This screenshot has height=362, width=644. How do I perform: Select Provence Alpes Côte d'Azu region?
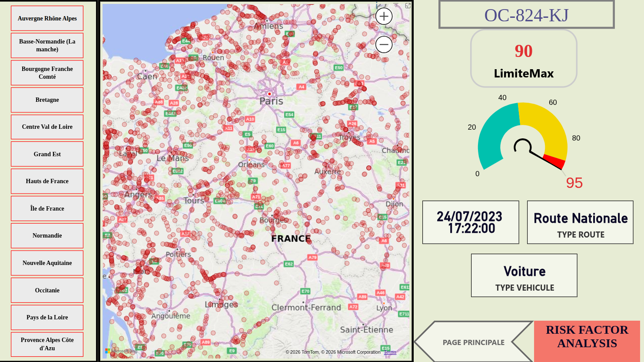click(47, 344)
